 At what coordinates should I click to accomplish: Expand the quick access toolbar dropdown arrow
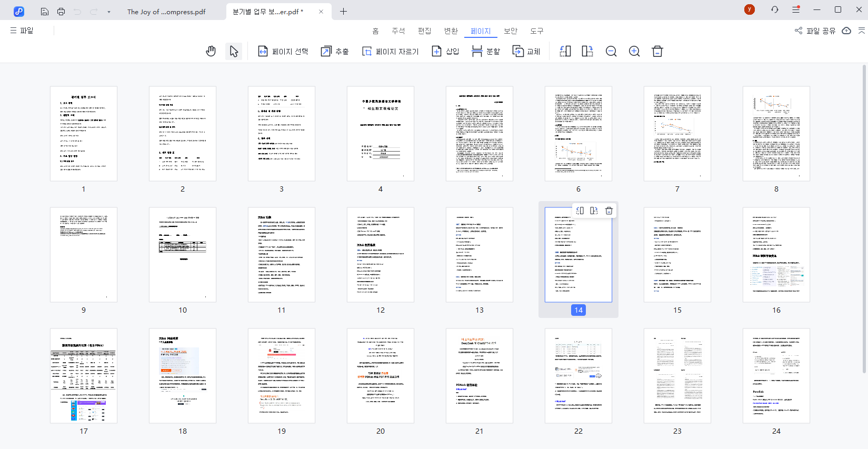(x=109, y=12)
